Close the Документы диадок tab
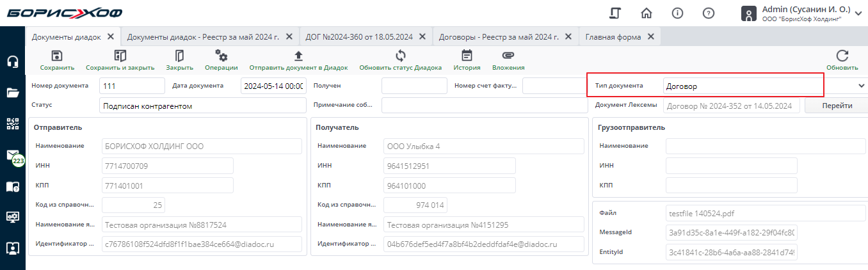The height and width of the screenshot is (270, 868). point(111,37)
